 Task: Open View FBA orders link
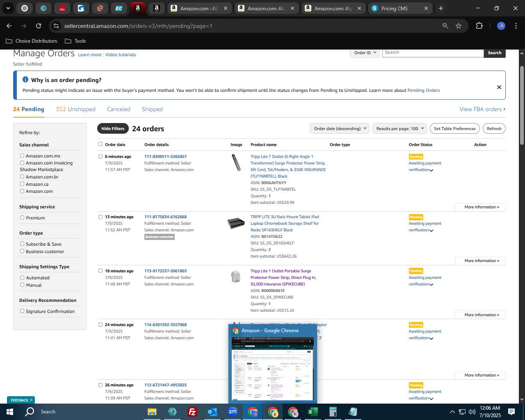coord(482,109)
